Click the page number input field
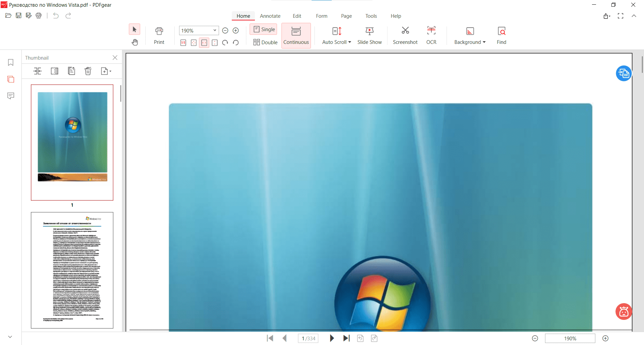 308,338
